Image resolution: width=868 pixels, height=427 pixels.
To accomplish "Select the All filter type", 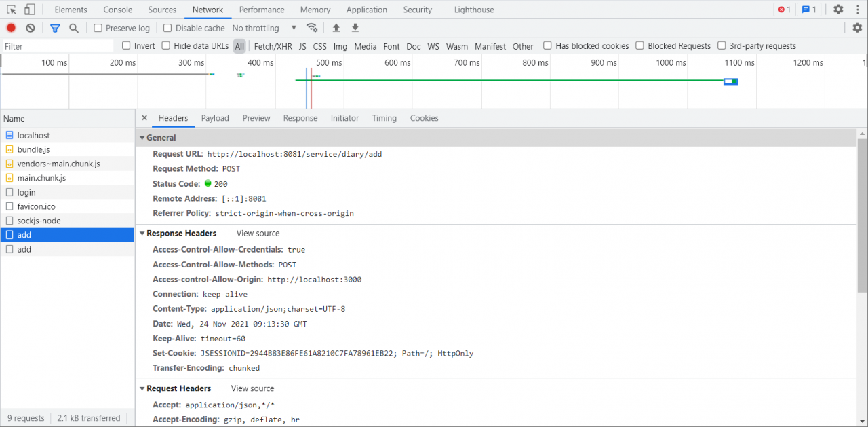I will click(239, 46).
